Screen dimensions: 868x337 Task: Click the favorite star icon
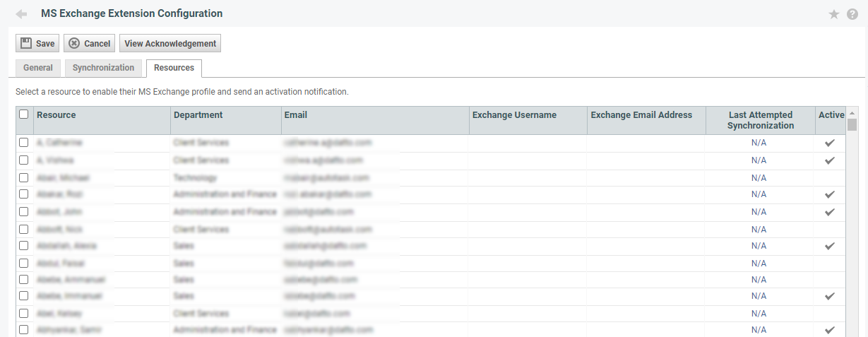pos(834,14)
